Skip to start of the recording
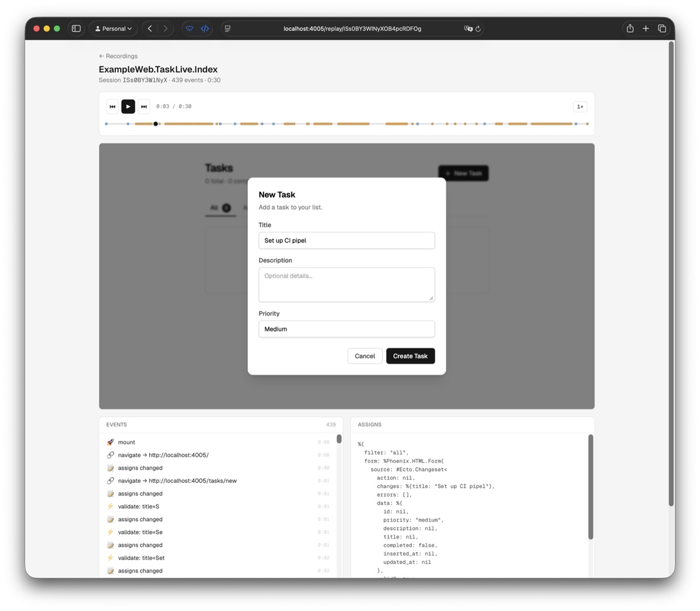700x611 pixels. coord(113,107)
